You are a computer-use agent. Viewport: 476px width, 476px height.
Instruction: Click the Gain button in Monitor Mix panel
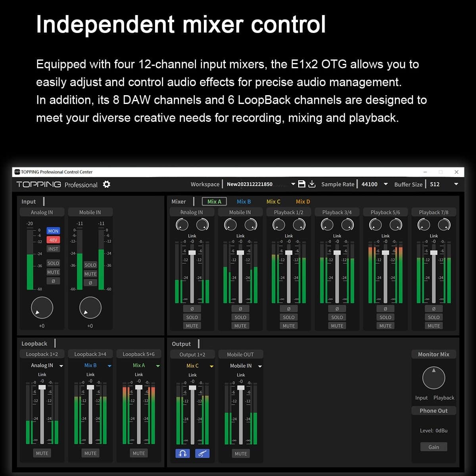[434, 447]
